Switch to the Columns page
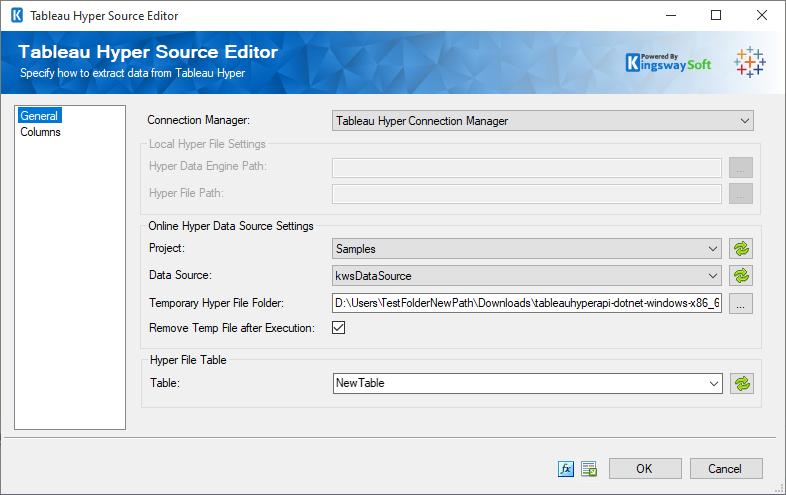Screen dimensions: 786x495 coord(40,132)
